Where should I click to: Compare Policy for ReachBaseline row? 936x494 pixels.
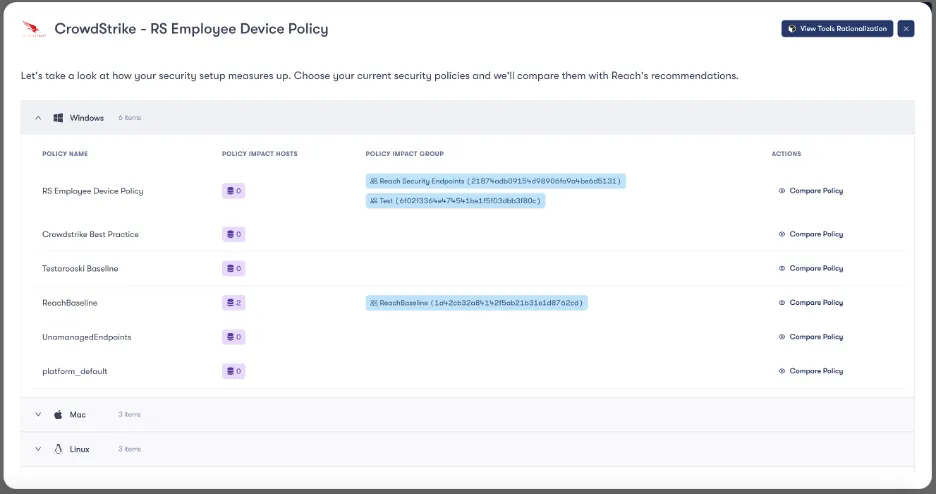[811, 302]
